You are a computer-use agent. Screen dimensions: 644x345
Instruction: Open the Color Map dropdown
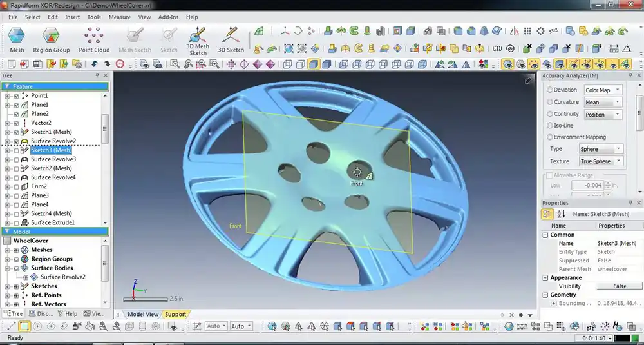pyautogui.click(x=603, y=90)
